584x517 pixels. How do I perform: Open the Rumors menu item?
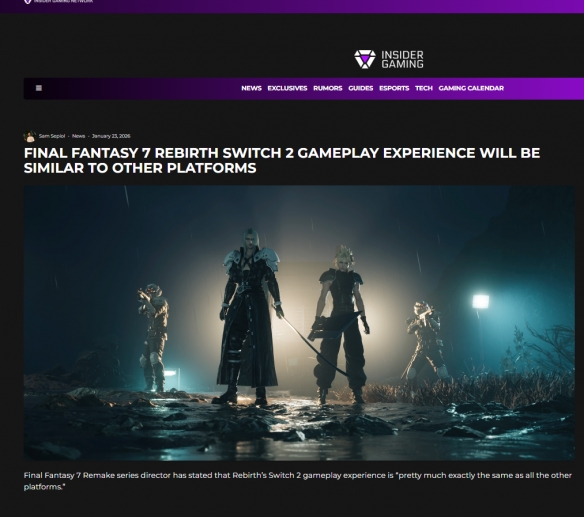(327, 88)
